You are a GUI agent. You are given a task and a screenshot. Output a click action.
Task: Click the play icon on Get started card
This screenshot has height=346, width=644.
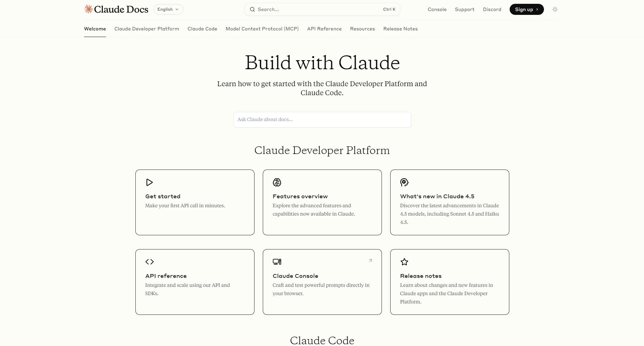click(x=149, y=182)
